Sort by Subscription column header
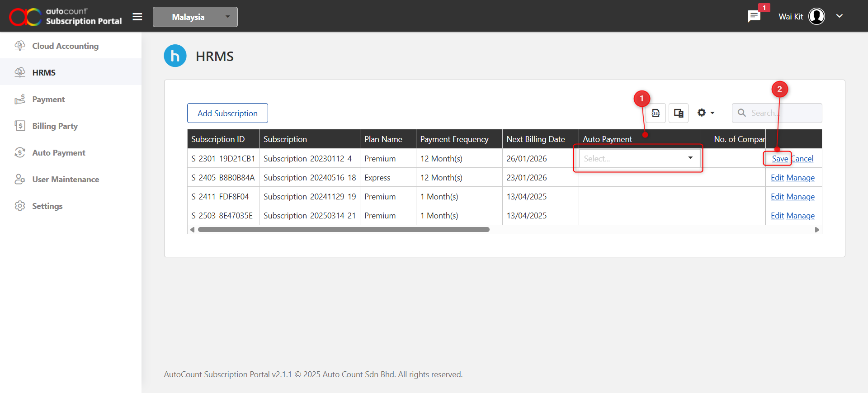 click(x=310, y=139)
